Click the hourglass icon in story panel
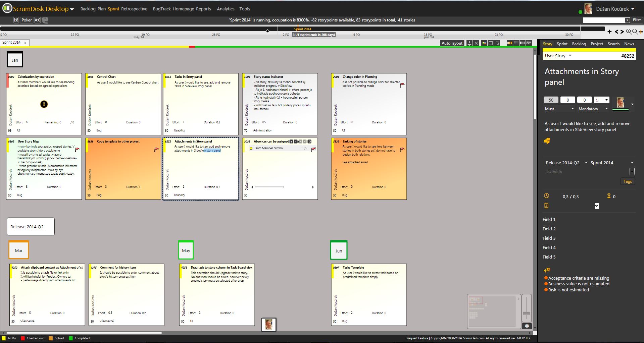The height and width of the screenshot is (343, 644). pos(609,196)
